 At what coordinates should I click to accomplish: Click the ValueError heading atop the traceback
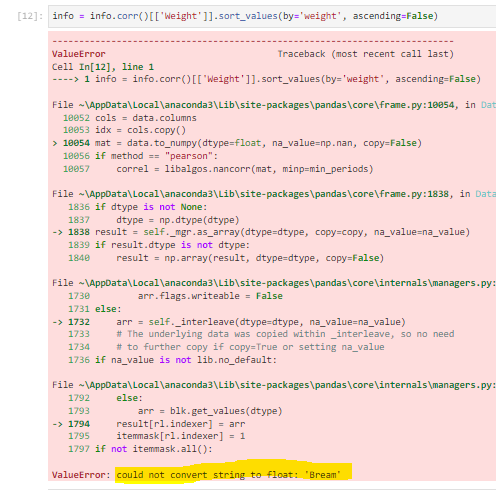tap(79, 54)
